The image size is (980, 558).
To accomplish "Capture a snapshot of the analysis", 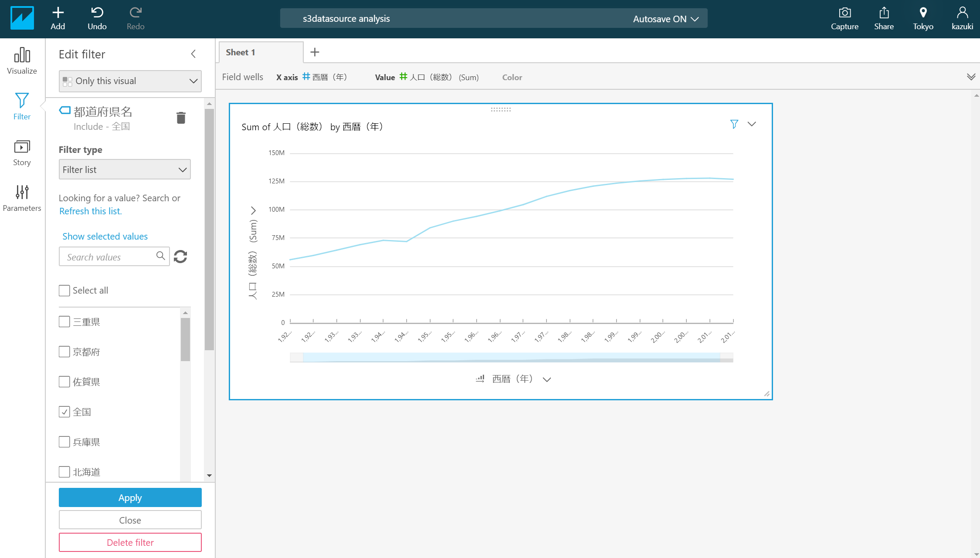I will [844, 17].
